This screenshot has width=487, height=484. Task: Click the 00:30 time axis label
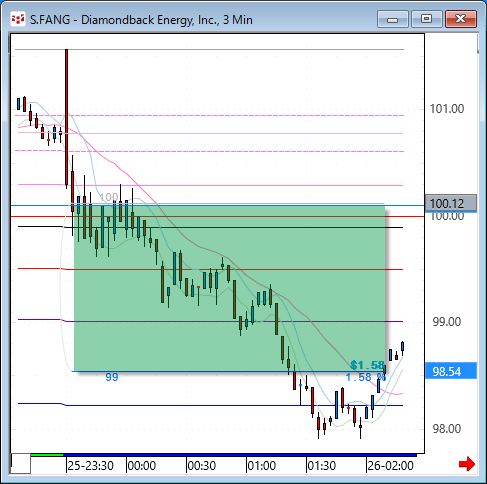pos(202,465)
